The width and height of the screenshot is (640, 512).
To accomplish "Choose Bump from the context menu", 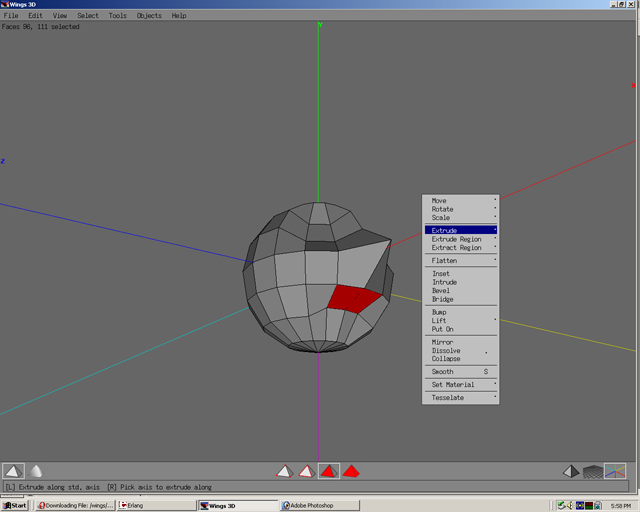I will pyautogui.click(x=460, y=312).
